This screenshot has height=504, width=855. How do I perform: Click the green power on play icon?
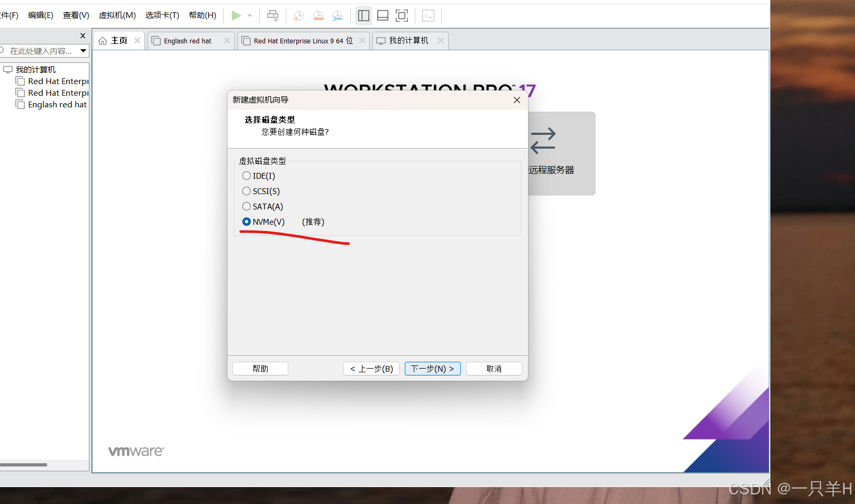[237, 16]
